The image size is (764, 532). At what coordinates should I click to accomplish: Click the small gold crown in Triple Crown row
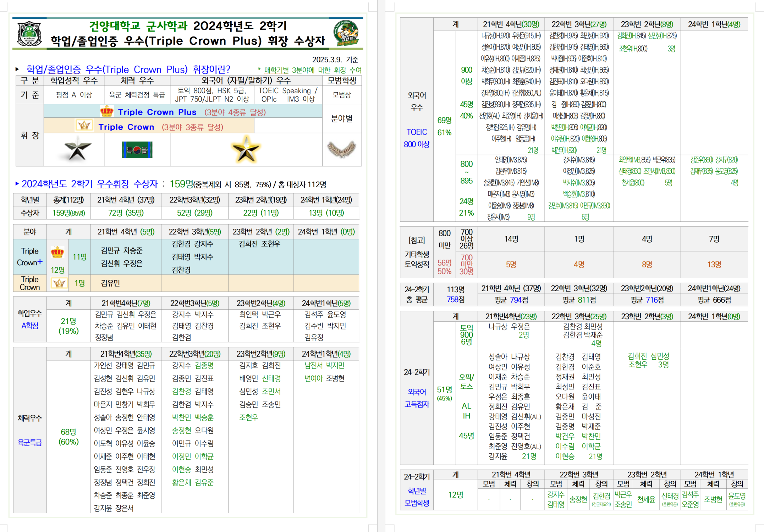[59, 283]
